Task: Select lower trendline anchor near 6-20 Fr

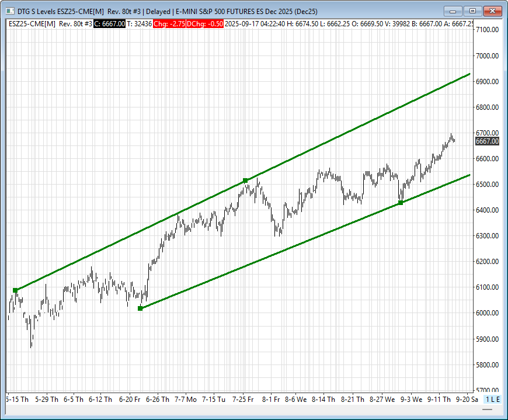Action: pos(140,308)
